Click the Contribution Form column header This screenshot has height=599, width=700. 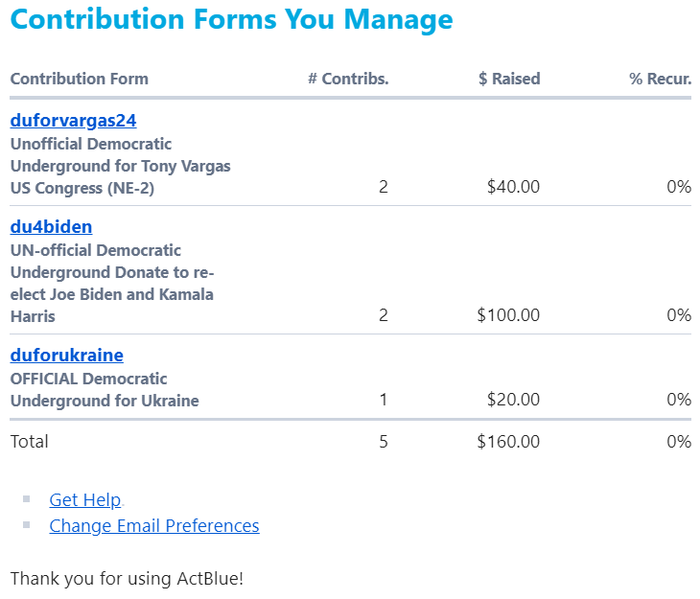point(79,79)
